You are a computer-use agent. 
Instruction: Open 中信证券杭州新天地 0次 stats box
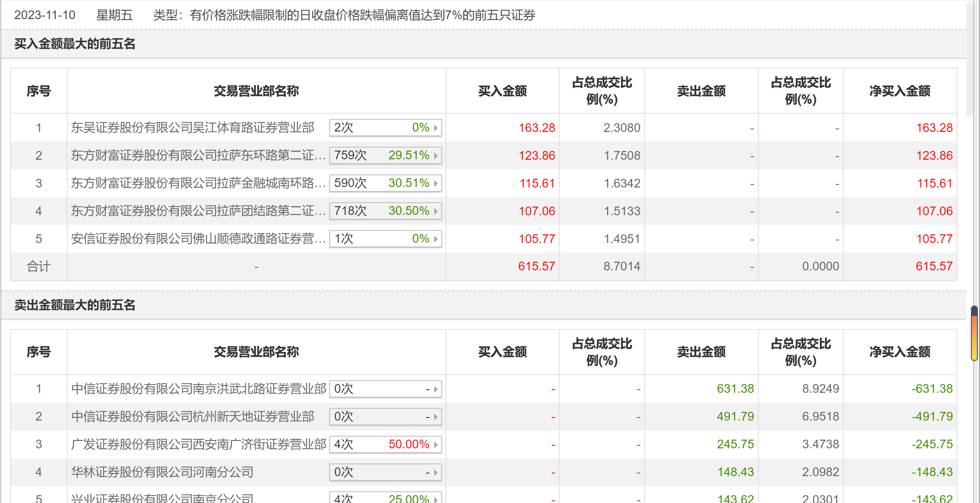(385, 417)
